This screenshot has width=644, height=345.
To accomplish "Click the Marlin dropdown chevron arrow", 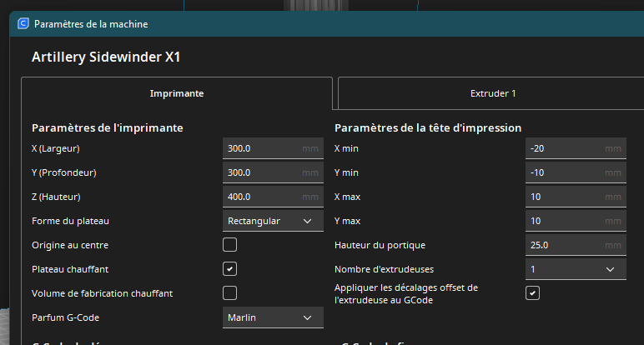I will click(x=308, y=317).
